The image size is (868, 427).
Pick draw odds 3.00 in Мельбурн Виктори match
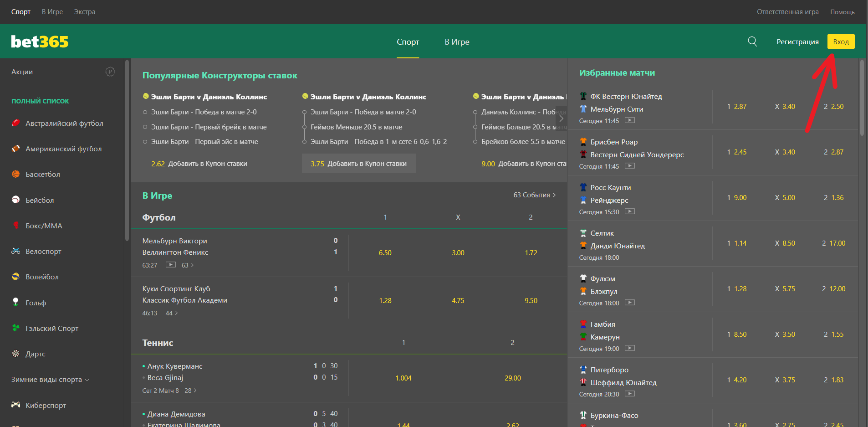click(x=458, y=253)
